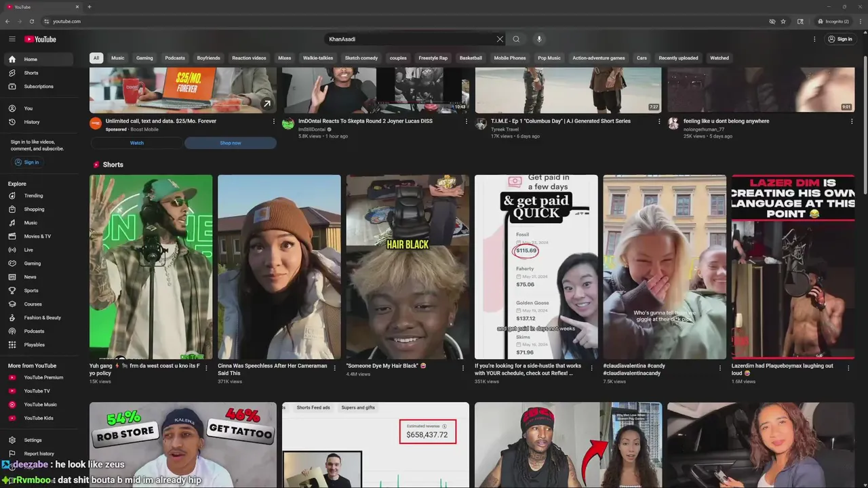Open Fashion & Beauty

pyautogui.click(x=40, y=317)
